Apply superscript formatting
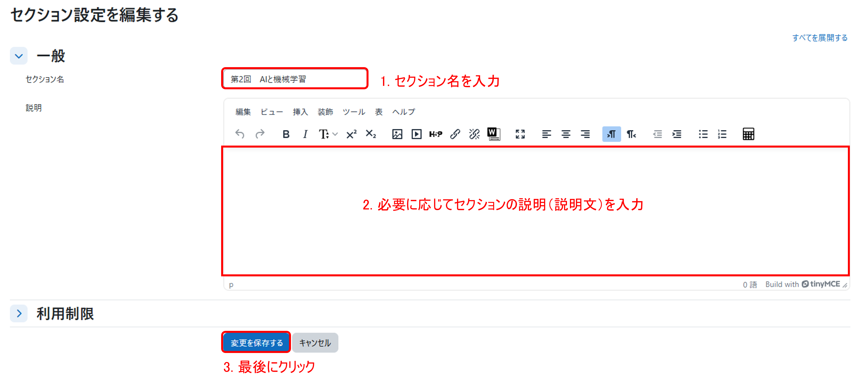Image resolution: width=868 pixels, height=383 pixels. (352, 134)
